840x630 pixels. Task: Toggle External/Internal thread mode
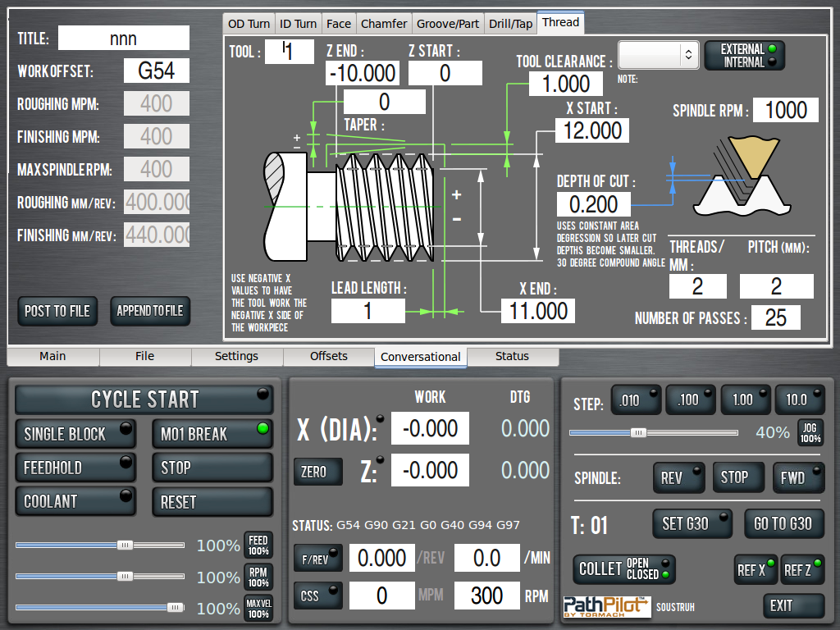[x=744, y=55]
